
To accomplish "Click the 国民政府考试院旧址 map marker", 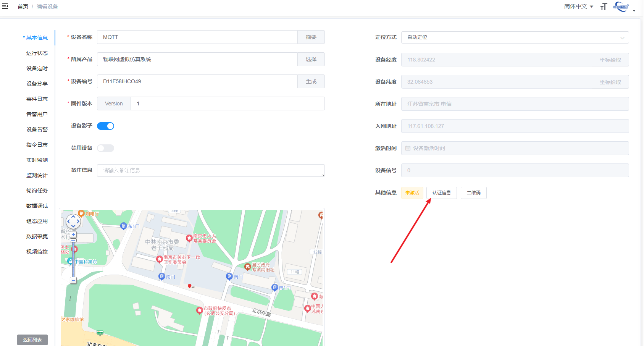I will tap(247, 267).
